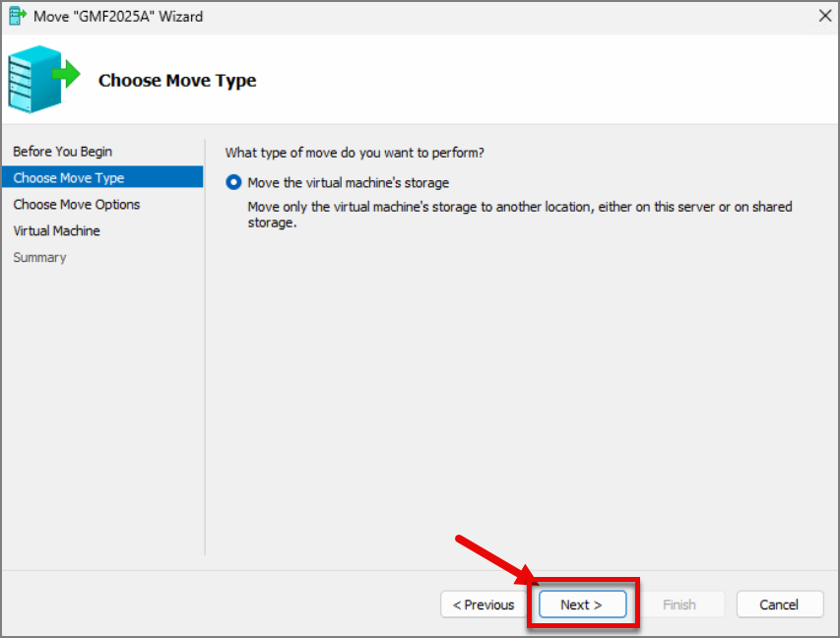Click the storage move description paragraph
Image resolution: width=840 pixels, height=638 pixels.
point(520,215)
